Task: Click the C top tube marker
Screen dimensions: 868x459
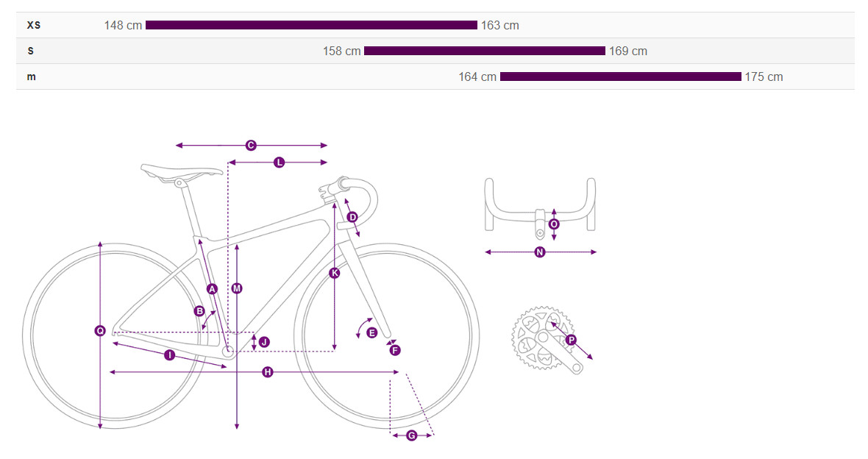Action: (x=251, y=146)
